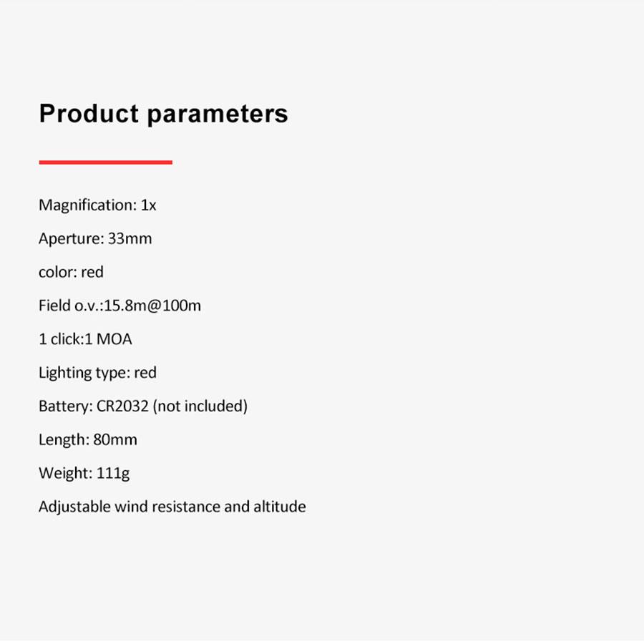Click the "33mm" aperture value

pos(130,239)
